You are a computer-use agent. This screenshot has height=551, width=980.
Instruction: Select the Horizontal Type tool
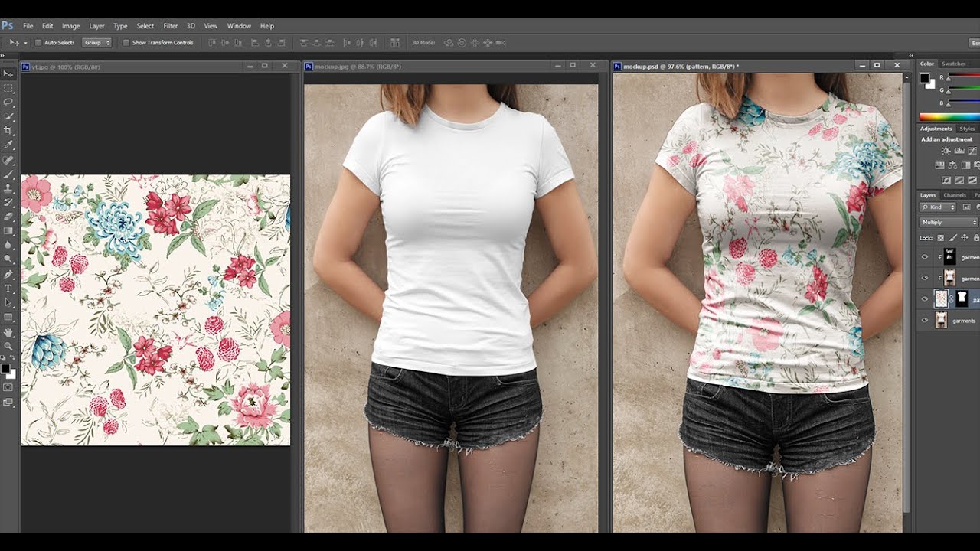(8, 288)
